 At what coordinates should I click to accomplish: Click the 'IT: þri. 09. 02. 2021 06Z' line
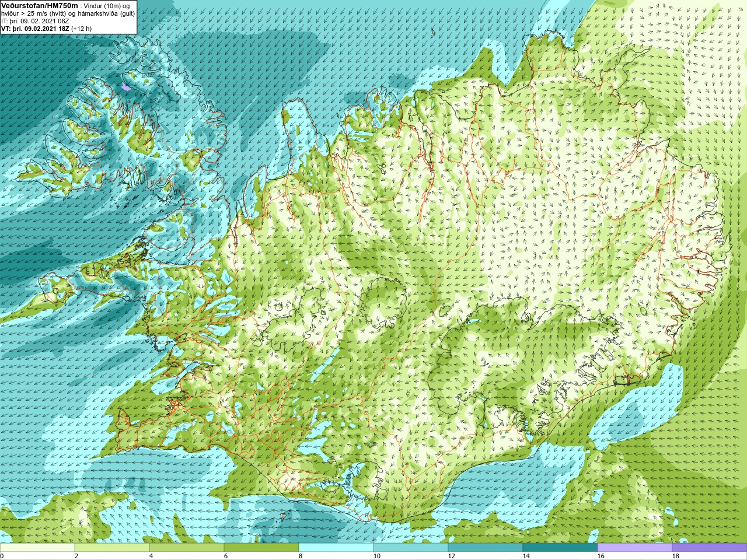click(35, 21)
